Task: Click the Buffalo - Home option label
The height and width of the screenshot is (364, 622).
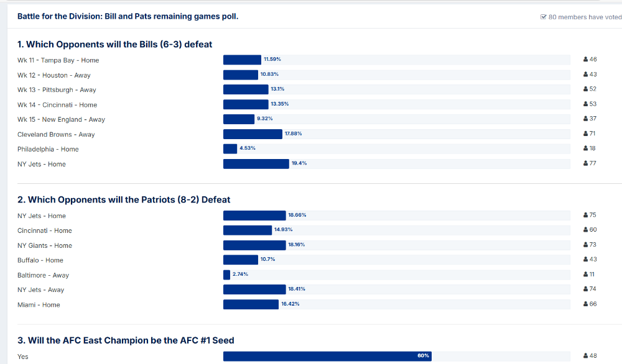Action: [40, 260]
